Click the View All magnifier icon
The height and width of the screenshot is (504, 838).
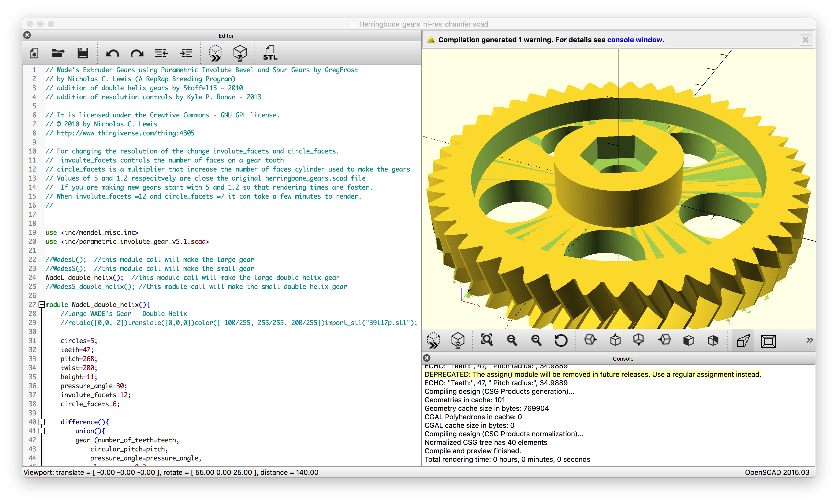coord(487,340)
